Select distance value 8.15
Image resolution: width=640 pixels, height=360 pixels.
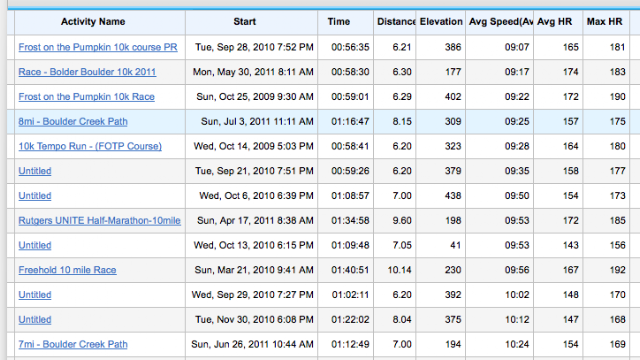tap(402, 122)
